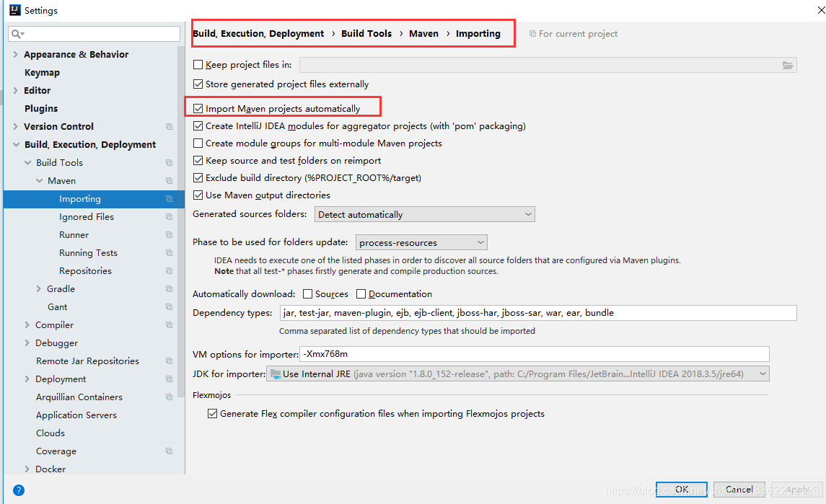Screen dimensions: 826x504
Task: Expand the Compiler tree node
Action: (x=27, y=325)
